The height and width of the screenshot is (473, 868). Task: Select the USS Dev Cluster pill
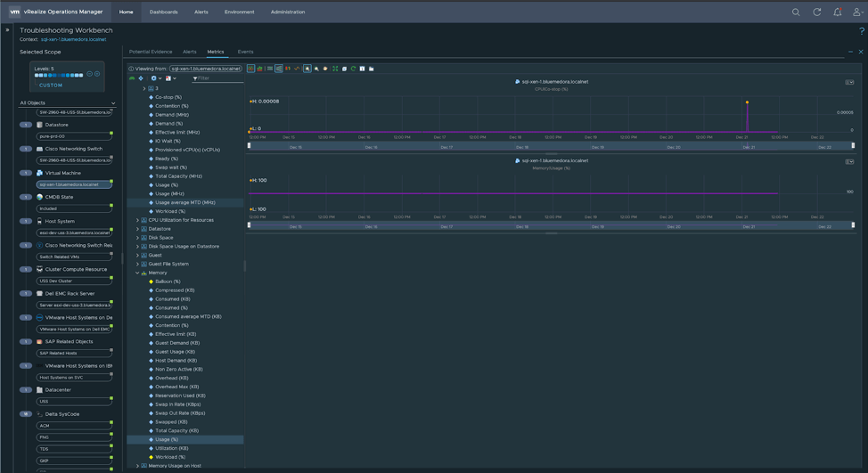pyautogui.click(x=74, y=281)
